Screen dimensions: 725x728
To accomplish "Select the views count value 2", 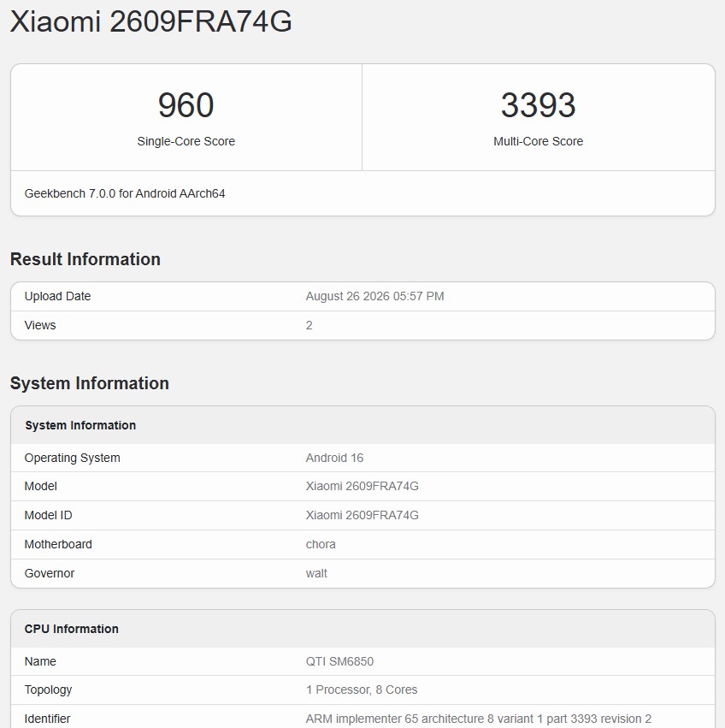I will pos(309,325).
